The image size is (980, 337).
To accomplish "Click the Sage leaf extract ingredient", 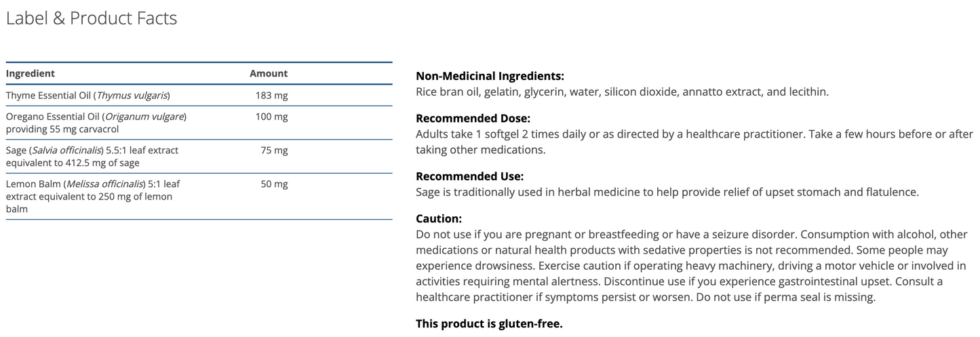I will click(x=92, y=156).
